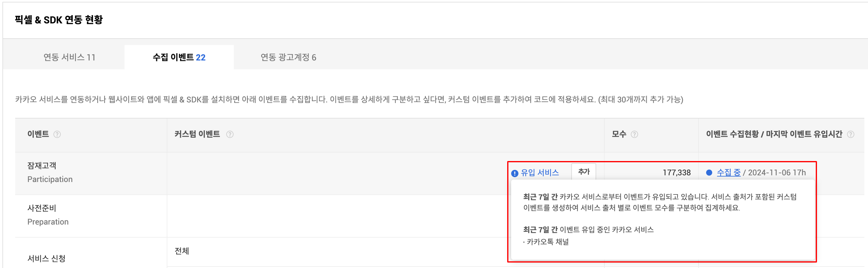Click the 177,338 audience count
This screenshot has width=868, height=268.
pos(676,173)
